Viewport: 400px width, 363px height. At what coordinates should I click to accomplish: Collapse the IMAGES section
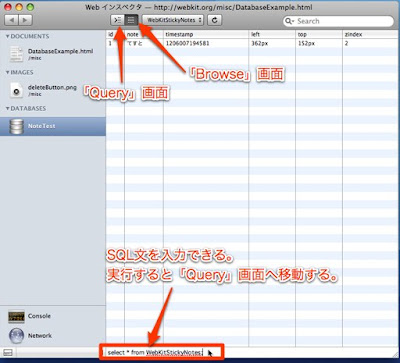coord(7,72)
